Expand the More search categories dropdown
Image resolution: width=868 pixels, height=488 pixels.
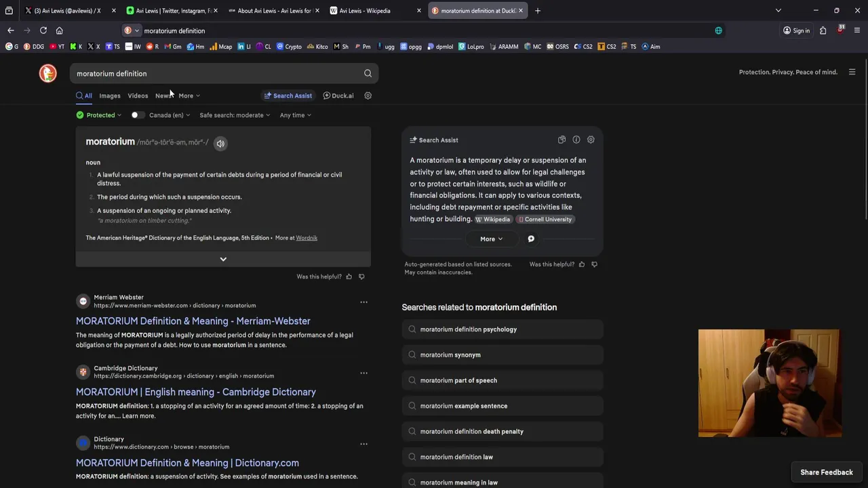coord(189,96)
